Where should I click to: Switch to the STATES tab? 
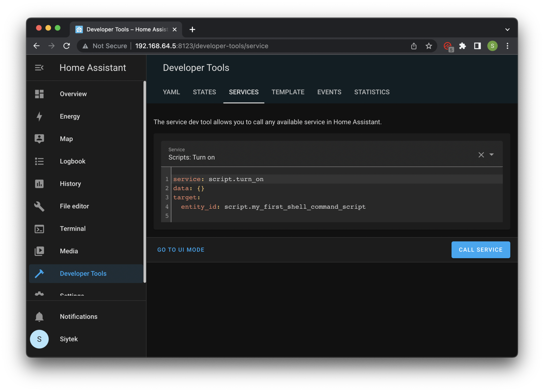click(204, 92)
